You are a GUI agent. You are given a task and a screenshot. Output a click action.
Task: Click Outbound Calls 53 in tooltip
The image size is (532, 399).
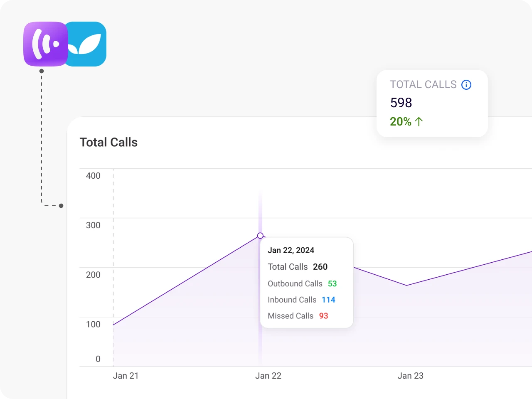click(302, 283)
